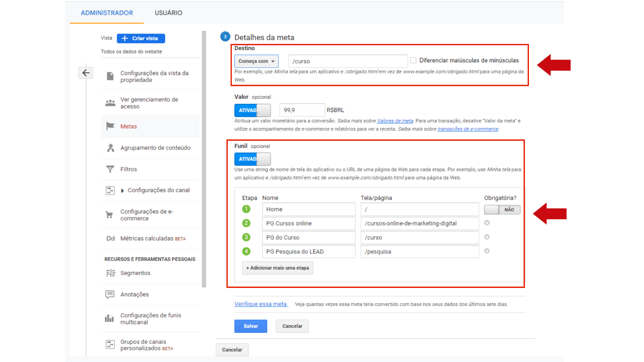This screenshot has height=362, width=644.
Task: Select Metas in the sidebar
Action: click(151, 126)
